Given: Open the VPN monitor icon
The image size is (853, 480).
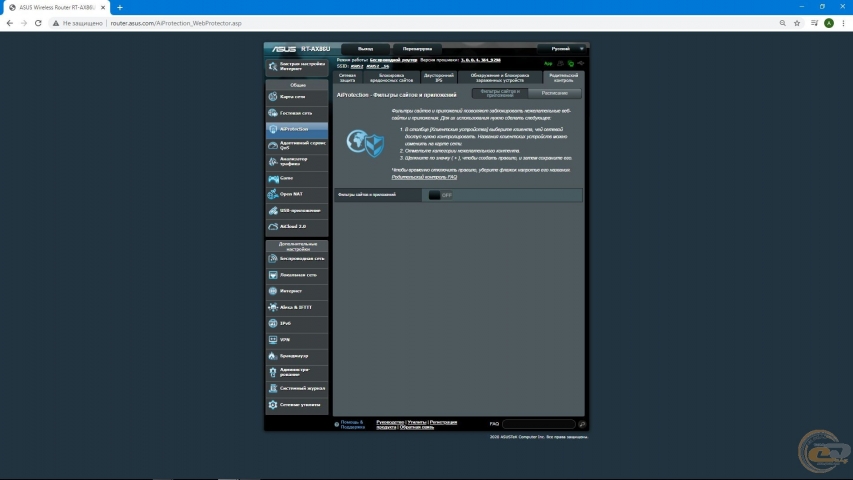Looking at the screenshot, I should click(273, 340).
